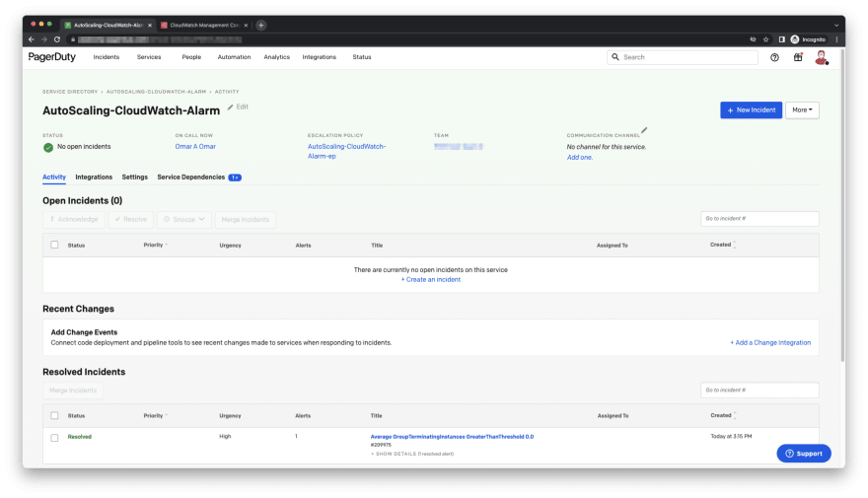
Task: Reload the page with refresh icon
Action: (x=57, y=39)
